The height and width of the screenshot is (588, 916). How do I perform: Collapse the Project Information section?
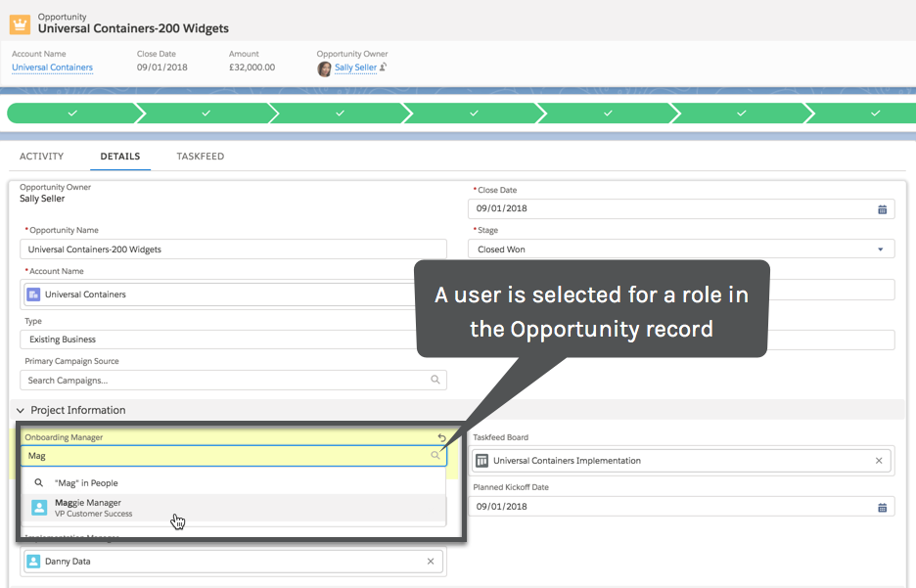21,411
